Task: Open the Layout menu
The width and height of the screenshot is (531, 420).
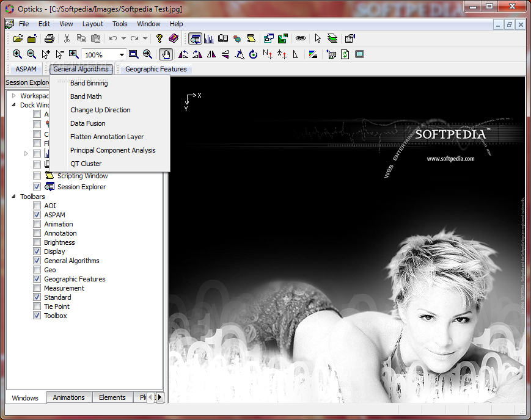Action: (92, 24)
